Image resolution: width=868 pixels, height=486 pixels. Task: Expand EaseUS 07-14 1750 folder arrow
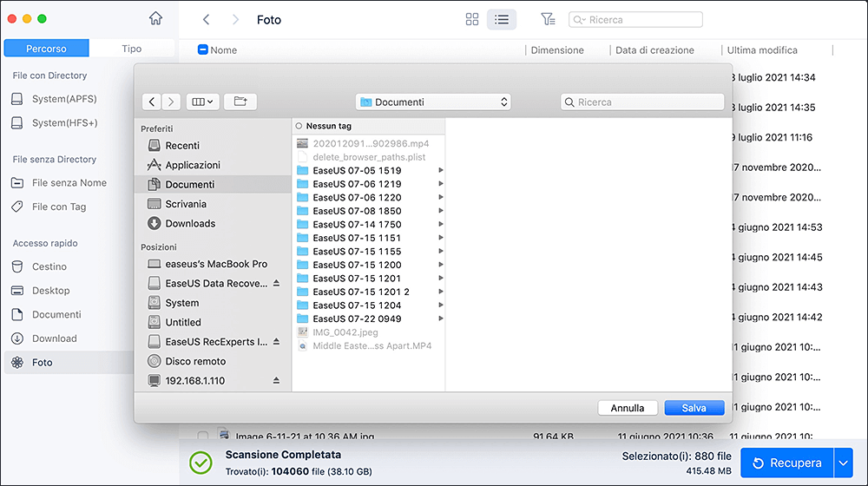click(x=441, y=224)
